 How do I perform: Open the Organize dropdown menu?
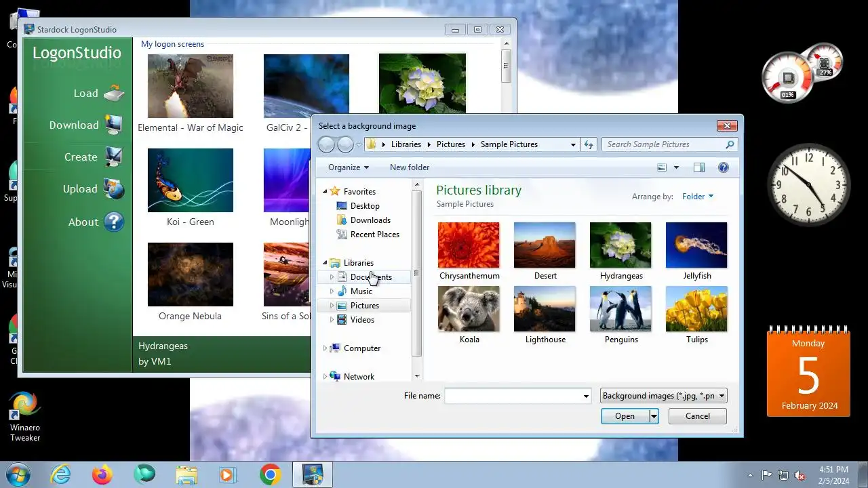(349, 167)
